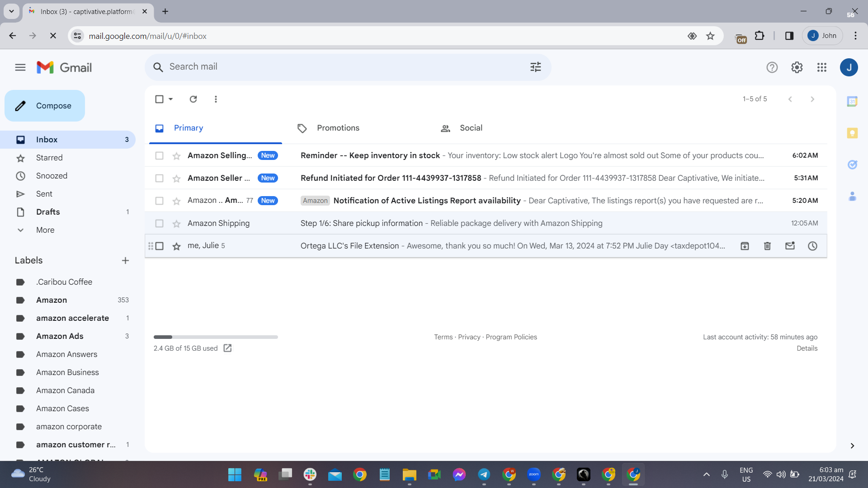Open Telegram from the taskbar

coord(484,474)
